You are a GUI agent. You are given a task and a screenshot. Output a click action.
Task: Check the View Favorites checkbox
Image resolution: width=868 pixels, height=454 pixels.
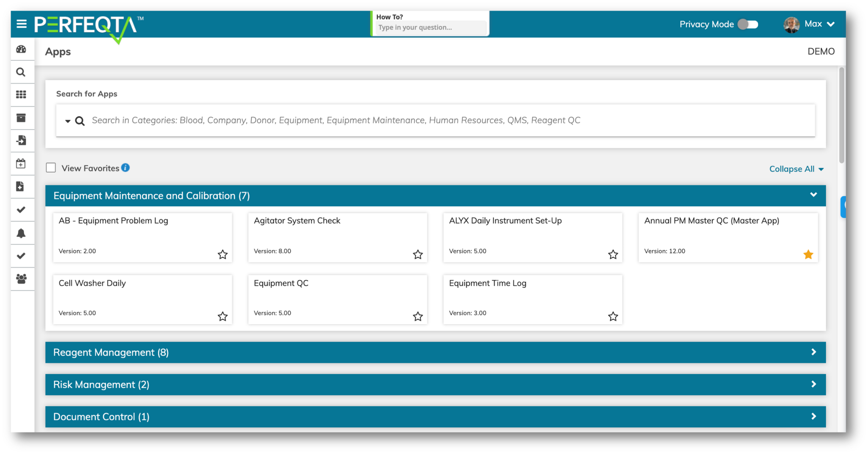(51, 168)
